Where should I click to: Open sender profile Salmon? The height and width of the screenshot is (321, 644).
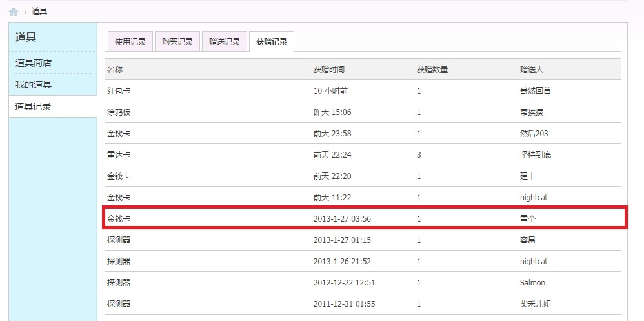click(x=532, y=283)
